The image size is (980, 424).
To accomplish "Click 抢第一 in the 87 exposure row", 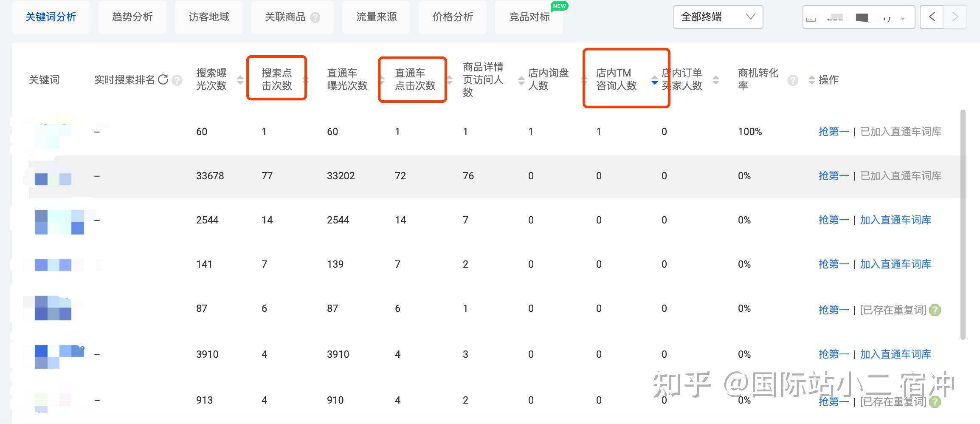I will coord(834,310).
